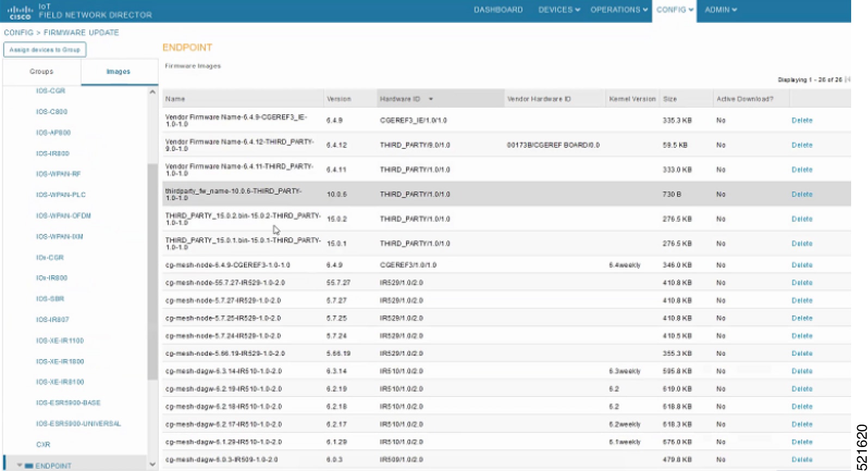
Task: Select IOS-WPAN-IXM in the image tree
Action: [59, 237]
